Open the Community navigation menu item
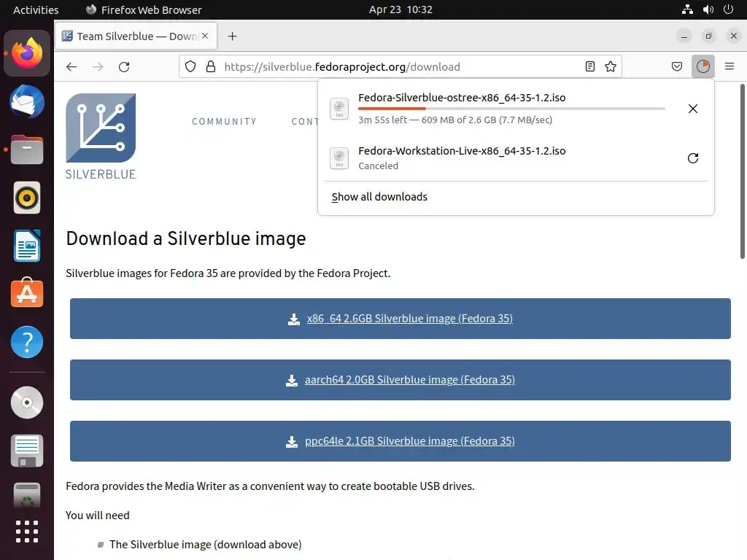 pyautogui.click(x=224, y=122)
